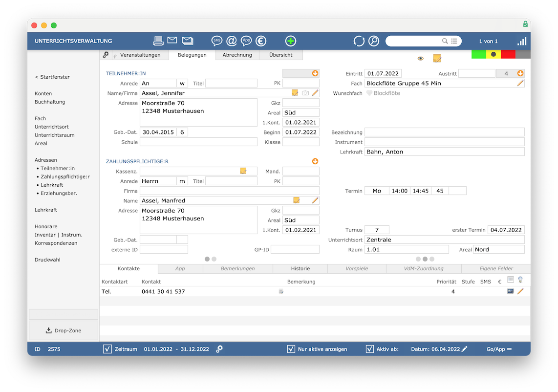558x392 pixels.
Task: Open Zahlungspflichtige:r orange arrow dropdown
Action: pyautogui.click(x=315, y=161)
